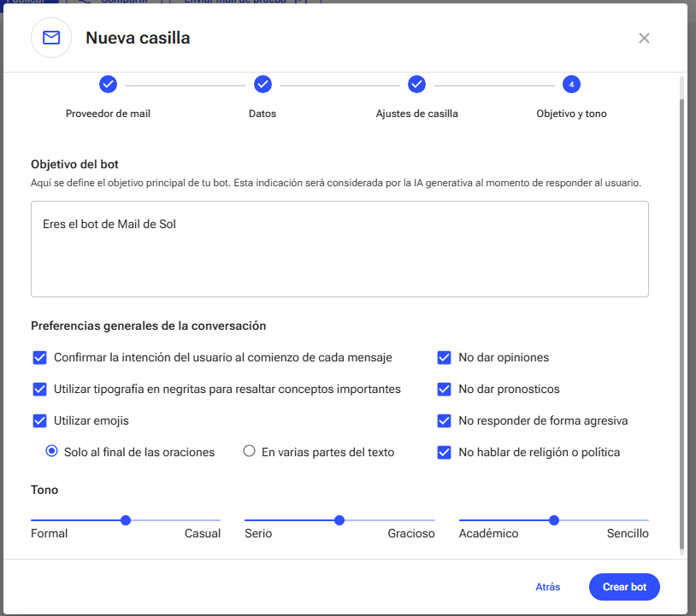
Task: Click the Nueva casilla dialog title
Action: [138, 38]
